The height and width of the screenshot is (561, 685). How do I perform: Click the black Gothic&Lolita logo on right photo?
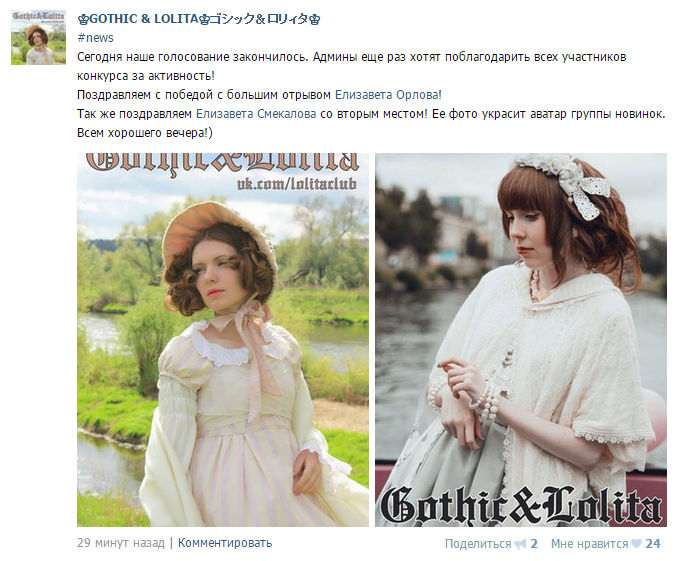(521, 504)
